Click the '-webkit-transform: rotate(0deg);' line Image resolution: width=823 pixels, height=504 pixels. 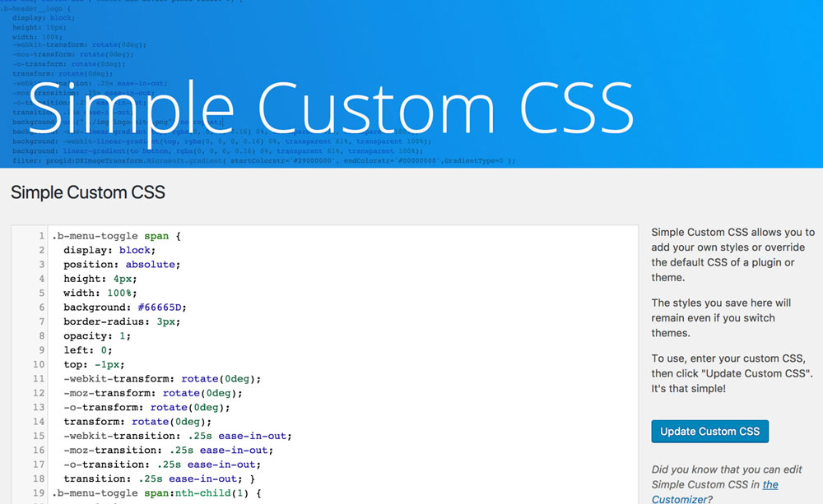162,379
